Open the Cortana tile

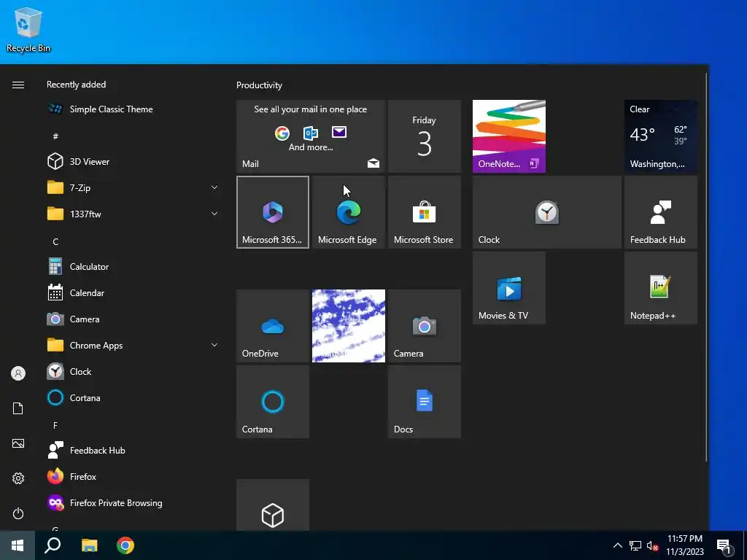tap(273, 402)
